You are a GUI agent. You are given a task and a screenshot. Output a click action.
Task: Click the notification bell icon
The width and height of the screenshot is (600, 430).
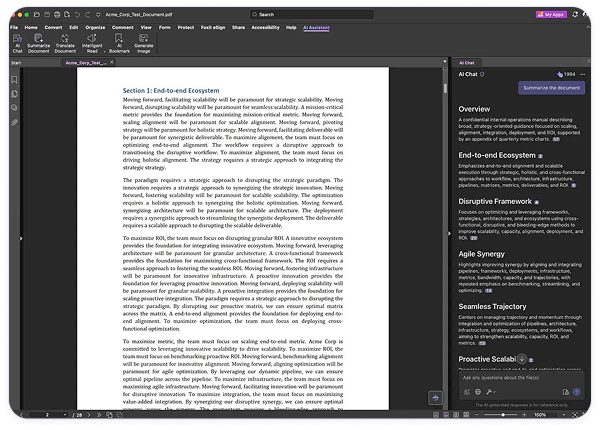point(575,15)
